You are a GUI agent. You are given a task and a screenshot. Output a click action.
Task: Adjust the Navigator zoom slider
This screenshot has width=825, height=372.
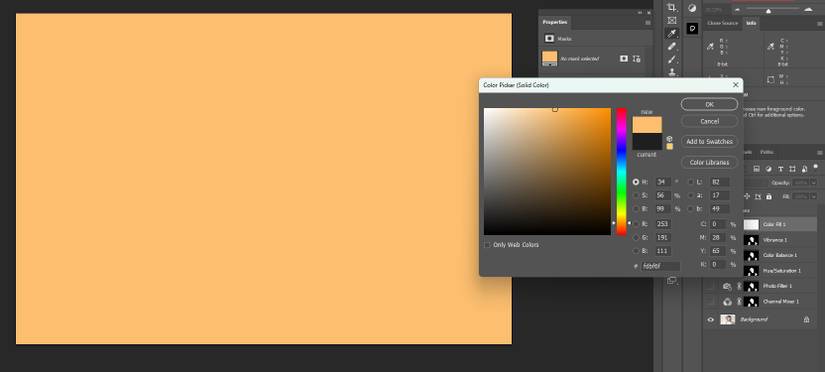tap(768, 11)
